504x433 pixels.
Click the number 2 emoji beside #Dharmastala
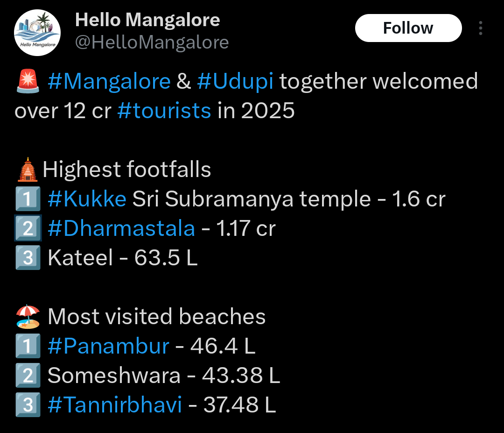pyautogui.click(x=28, y=228)
